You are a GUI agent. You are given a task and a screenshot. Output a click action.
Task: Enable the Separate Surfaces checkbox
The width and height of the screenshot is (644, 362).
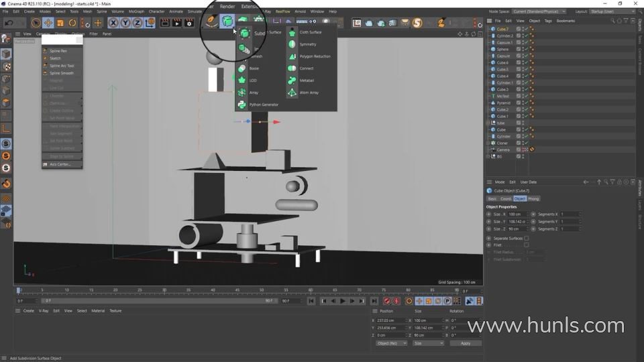pos(526,238)
